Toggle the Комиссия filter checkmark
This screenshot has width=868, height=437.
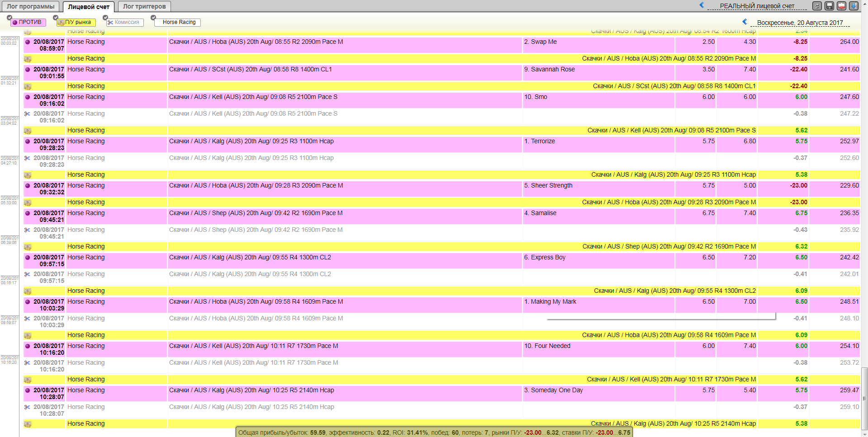(105, 18)
